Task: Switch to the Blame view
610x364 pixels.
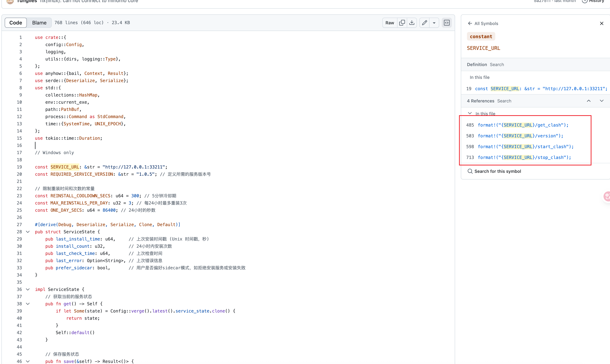Action: (39, 23)
